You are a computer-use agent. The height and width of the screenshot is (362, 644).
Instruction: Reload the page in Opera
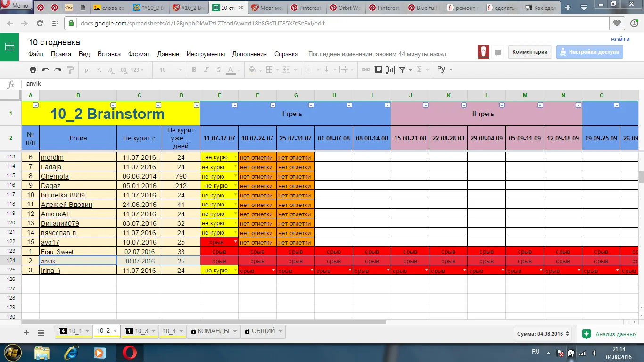40,23
